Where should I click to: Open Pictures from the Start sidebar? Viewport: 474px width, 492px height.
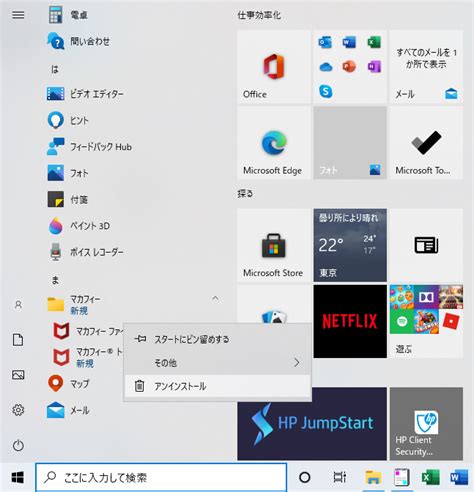18,375
